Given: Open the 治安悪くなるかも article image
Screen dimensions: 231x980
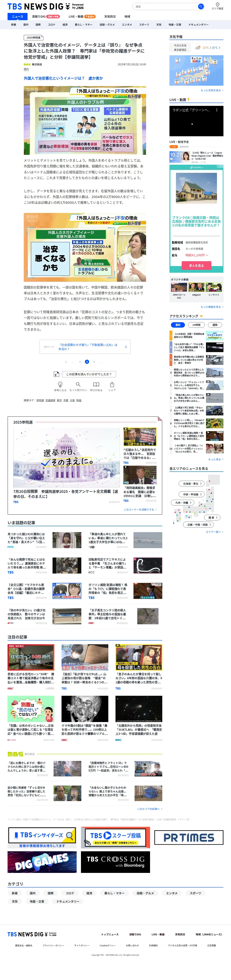Looking at the screenshot, I should (x=85, y=247).
